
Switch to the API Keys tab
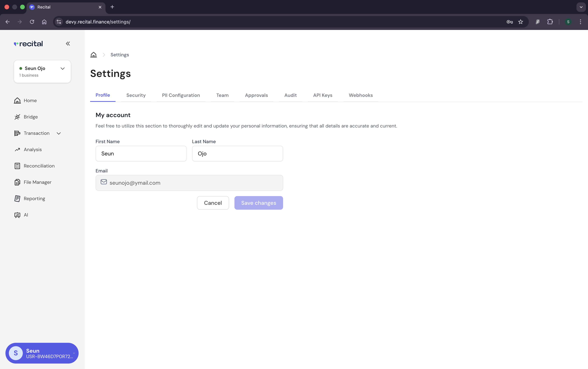pos(322,95)
